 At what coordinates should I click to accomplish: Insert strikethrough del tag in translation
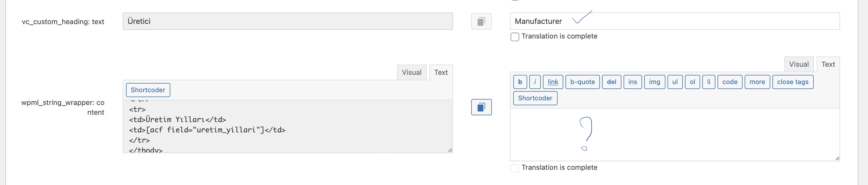tap(612, 82)
